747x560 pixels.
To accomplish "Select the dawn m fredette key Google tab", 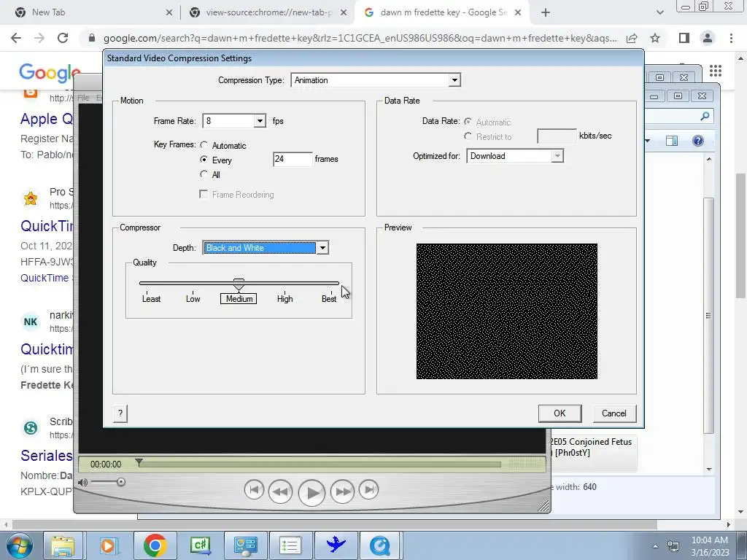I will pos(443,12).
